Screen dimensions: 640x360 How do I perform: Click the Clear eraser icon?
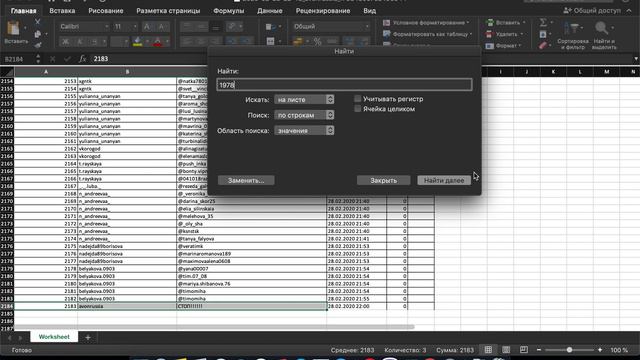tap(542, 45)
